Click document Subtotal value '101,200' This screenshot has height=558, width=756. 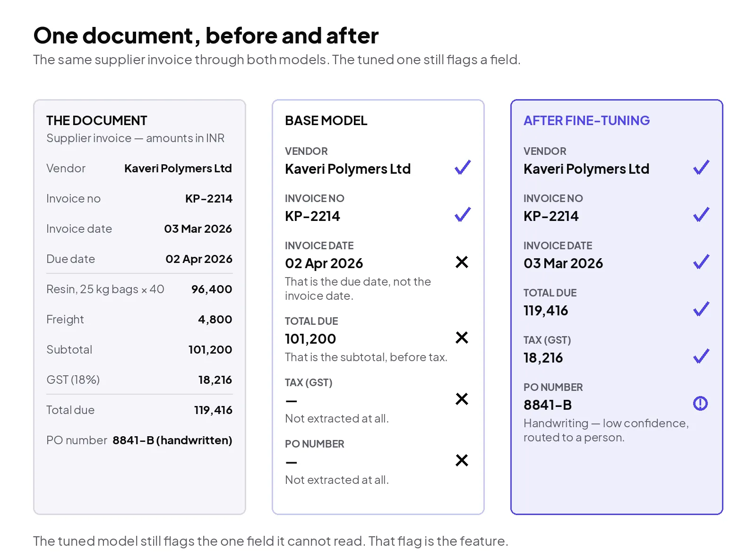point(210,350)
